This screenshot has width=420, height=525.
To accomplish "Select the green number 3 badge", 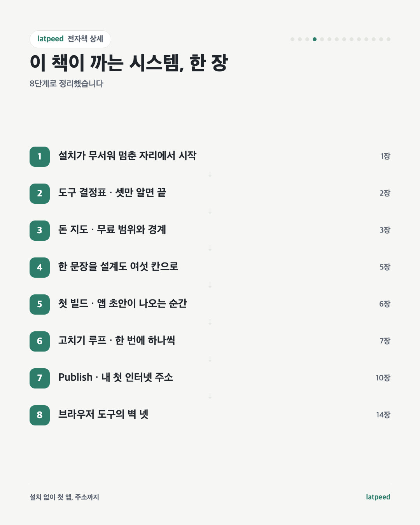I will 40,231.
